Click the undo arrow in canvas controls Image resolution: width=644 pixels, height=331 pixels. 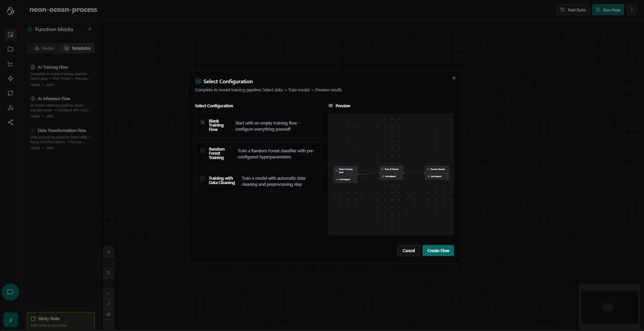pyautogui.click(x=108, y=252)
